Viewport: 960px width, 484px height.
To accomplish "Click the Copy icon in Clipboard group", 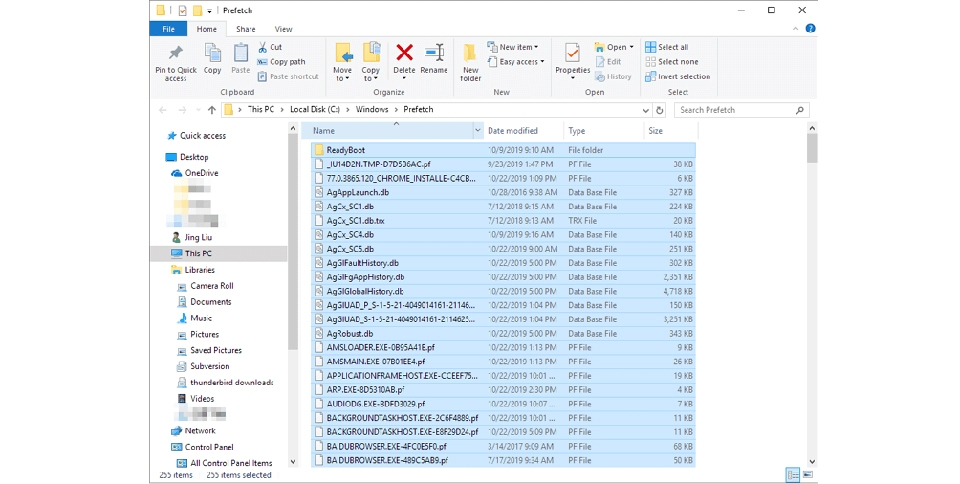I will (212, 54).
